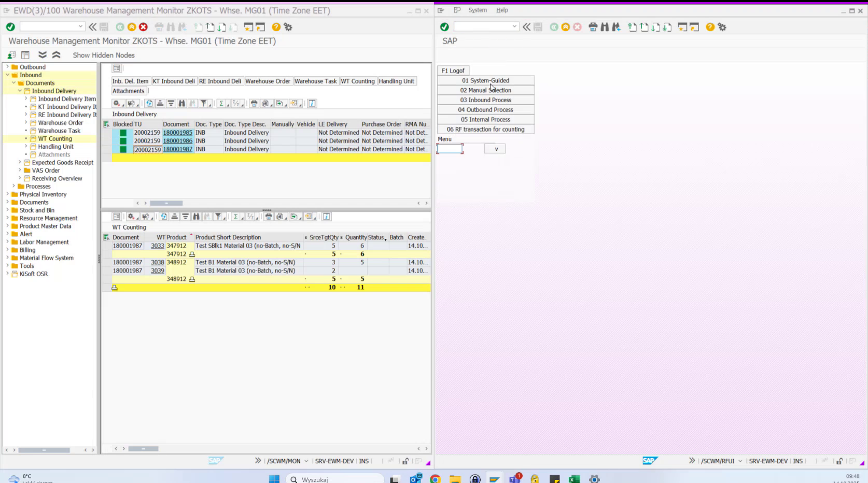This screenshot has width=868, height=483.
Task: Print the WT Counting list
Action: pos(268,217)
